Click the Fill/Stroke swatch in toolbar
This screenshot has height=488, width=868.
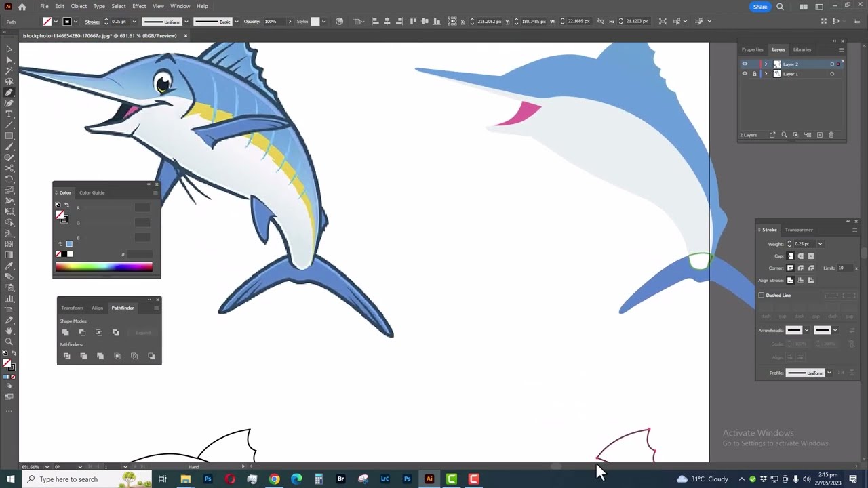point(9,365)
